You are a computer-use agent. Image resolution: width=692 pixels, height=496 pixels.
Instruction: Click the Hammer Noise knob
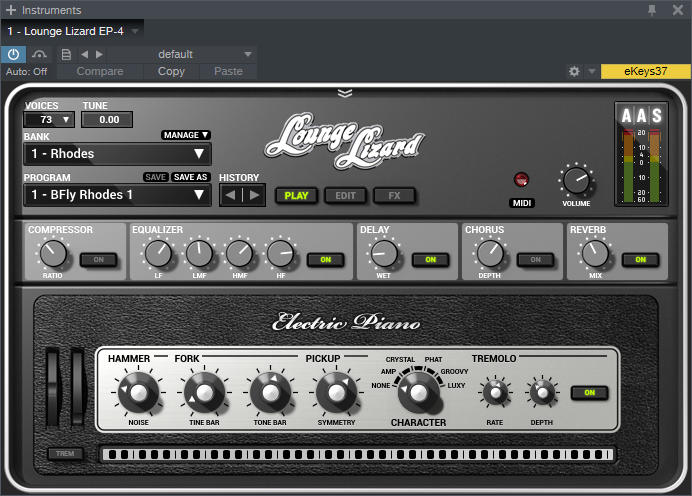pos(139,392)
